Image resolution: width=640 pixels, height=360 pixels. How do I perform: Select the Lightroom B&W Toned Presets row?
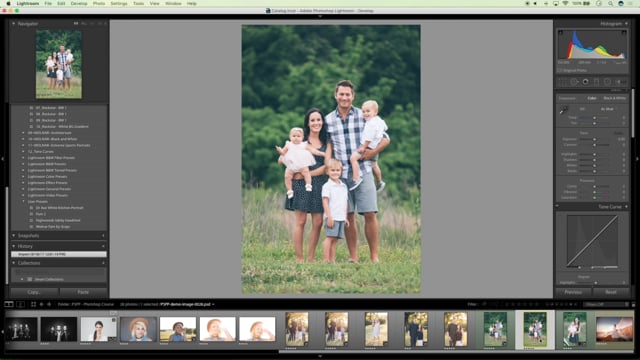[52, 170]
